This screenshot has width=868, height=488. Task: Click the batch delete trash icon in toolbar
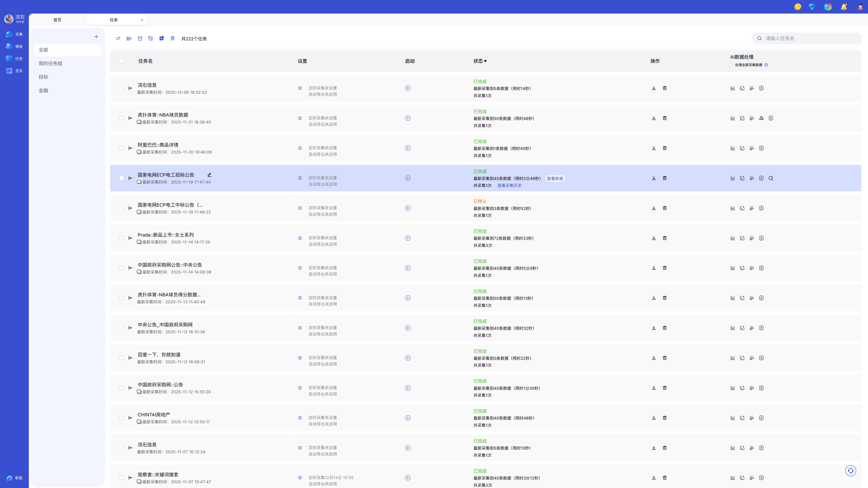point(173,38)
